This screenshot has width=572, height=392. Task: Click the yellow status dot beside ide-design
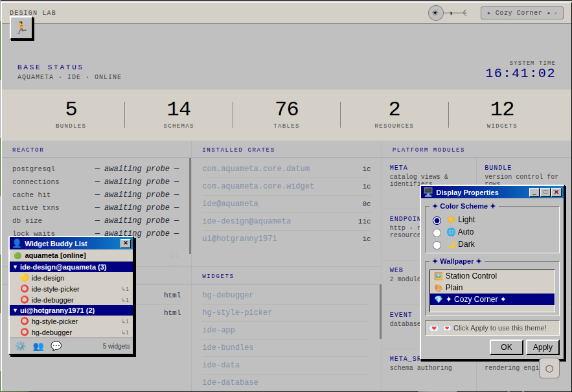tap(25, 278)
